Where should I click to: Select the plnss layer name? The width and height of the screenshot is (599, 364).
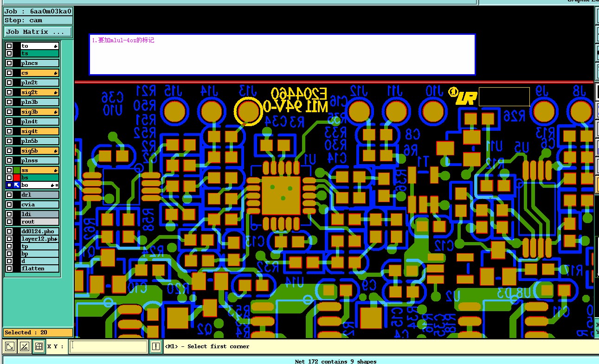click(x=40, y=160)
